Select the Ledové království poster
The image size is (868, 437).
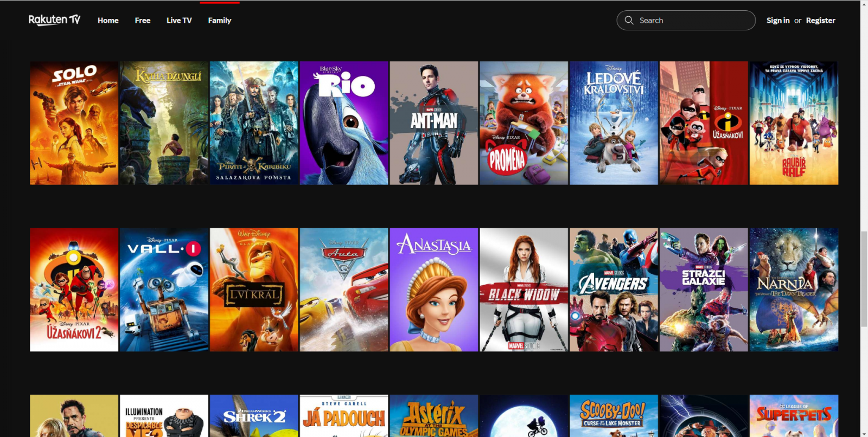pos(614,123)
